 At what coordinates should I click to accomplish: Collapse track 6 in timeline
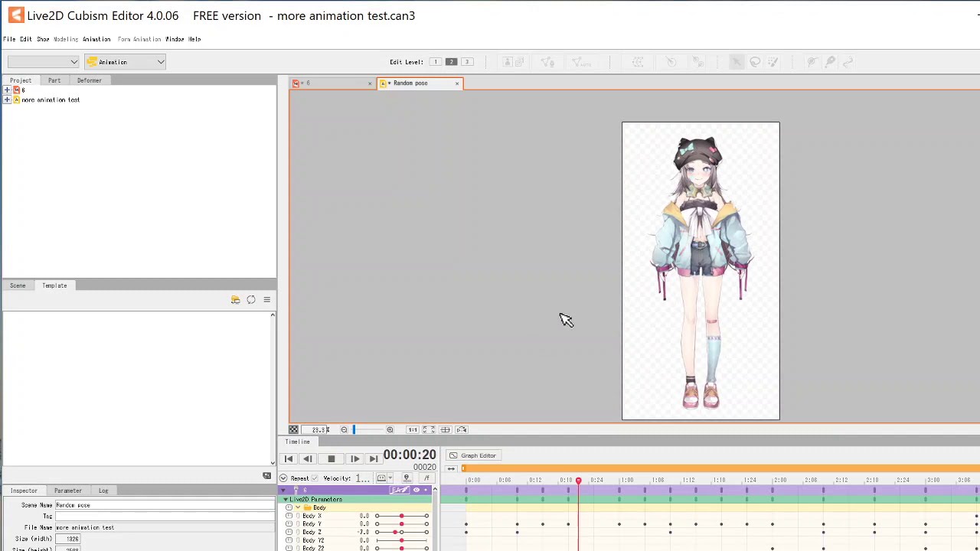click(283, 490)
